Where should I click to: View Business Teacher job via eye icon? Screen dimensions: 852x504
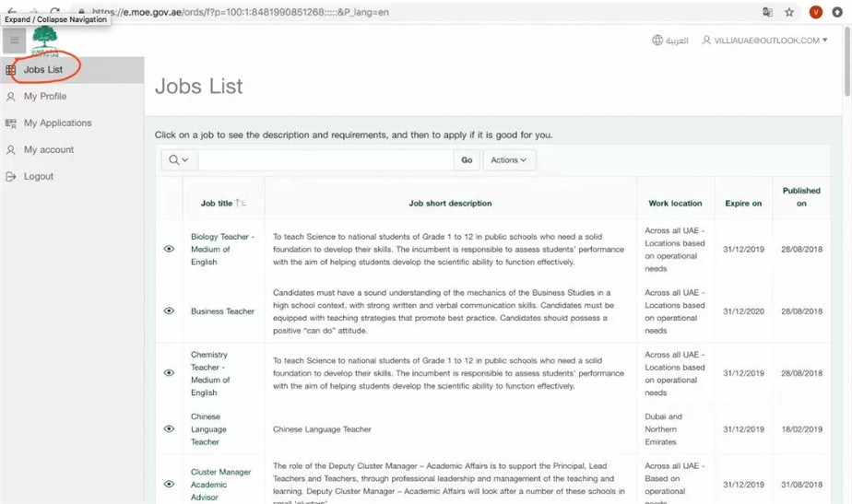(169, 311)
